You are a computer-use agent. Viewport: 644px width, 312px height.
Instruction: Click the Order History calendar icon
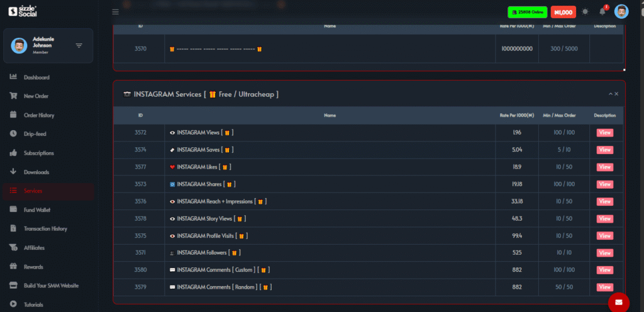pyautogui.click(x=13, y=114)
